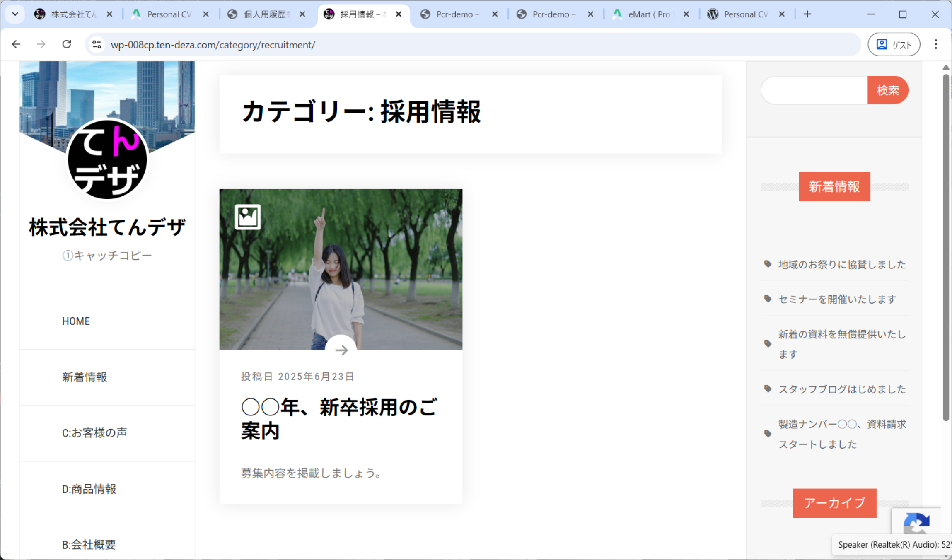Go back using the browser arrow
Viewport: 952px width, 560px height.
point(16,44)
